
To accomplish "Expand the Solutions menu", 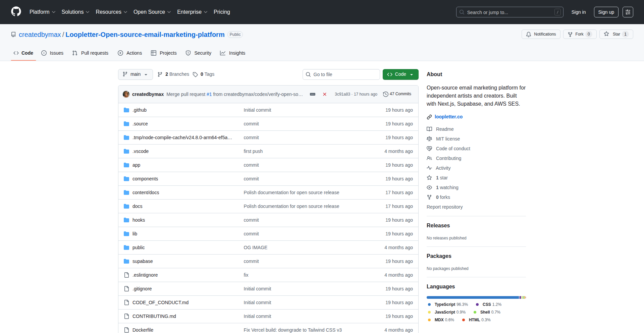I will pyautogui.click(x=75, y=12).
